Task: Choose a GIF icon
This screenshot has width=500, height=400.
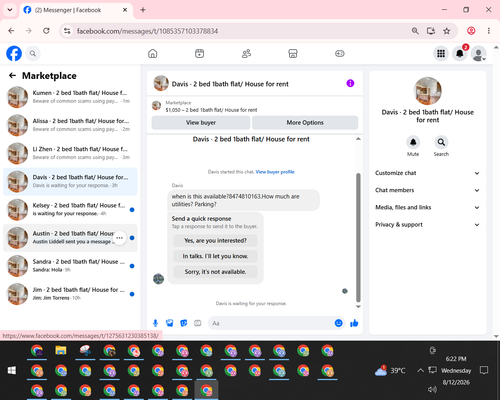Action: point(198,323)
